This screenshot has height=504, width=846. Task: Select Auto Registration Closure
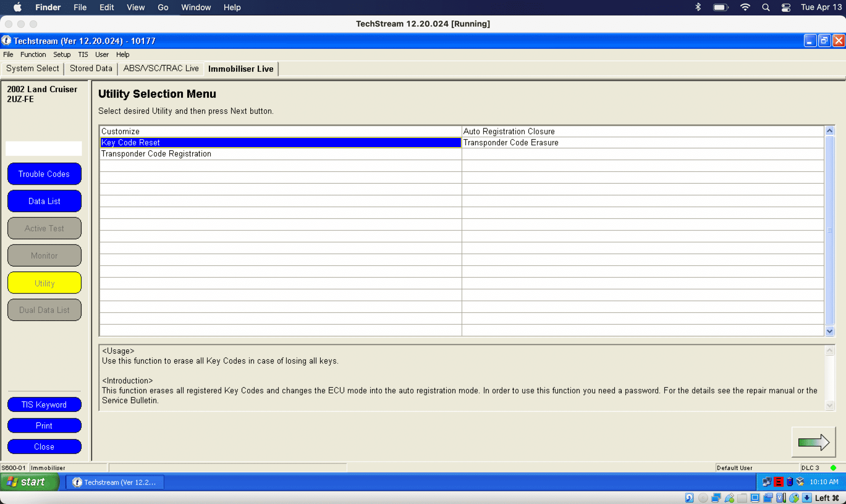[x=643, y=131]
